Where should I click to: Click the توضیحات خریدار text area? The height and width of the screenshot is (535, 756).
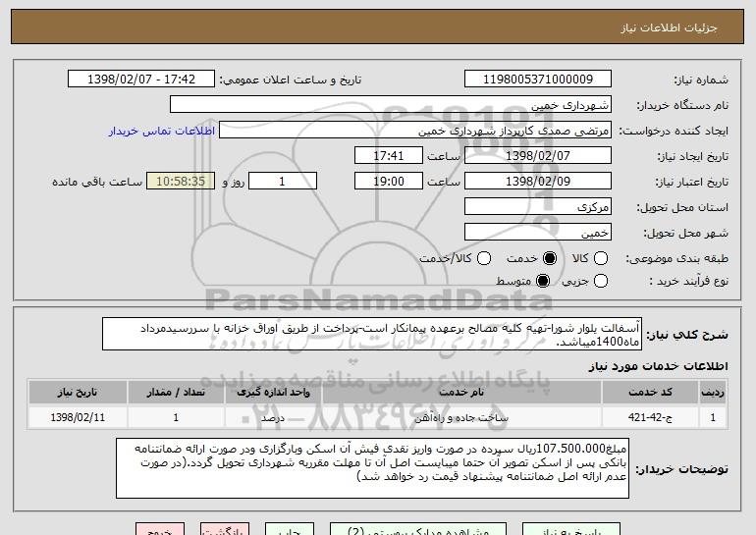[x=372, y=468]
